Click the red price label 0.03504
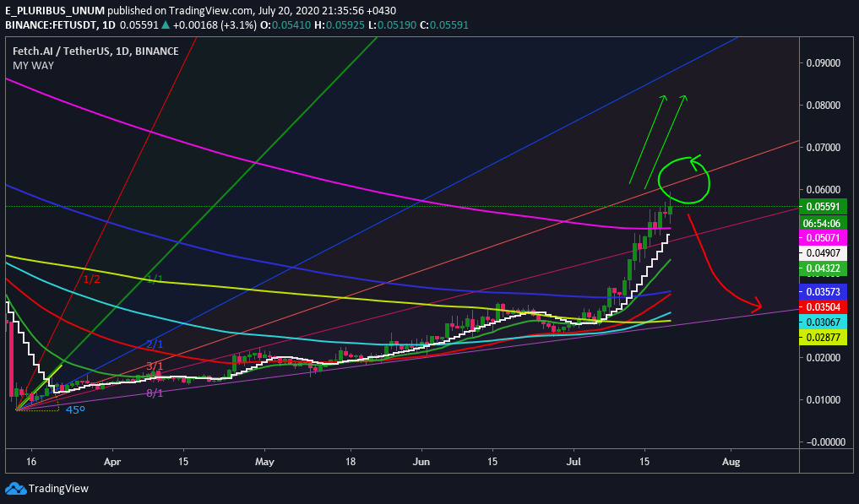The width and height of the screenshot is (859, 504). click(824, 306)
